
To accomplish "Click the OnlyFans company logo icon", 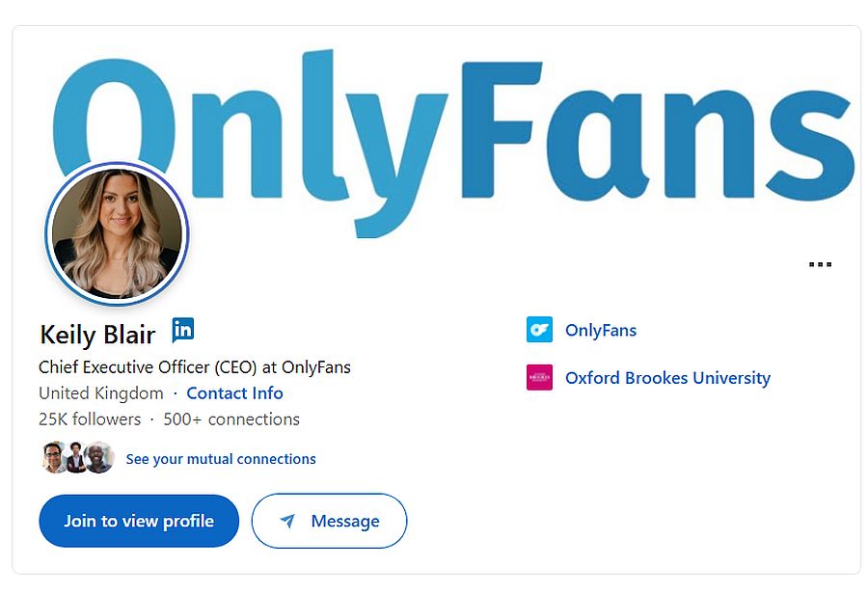I will tap(540, 330).
